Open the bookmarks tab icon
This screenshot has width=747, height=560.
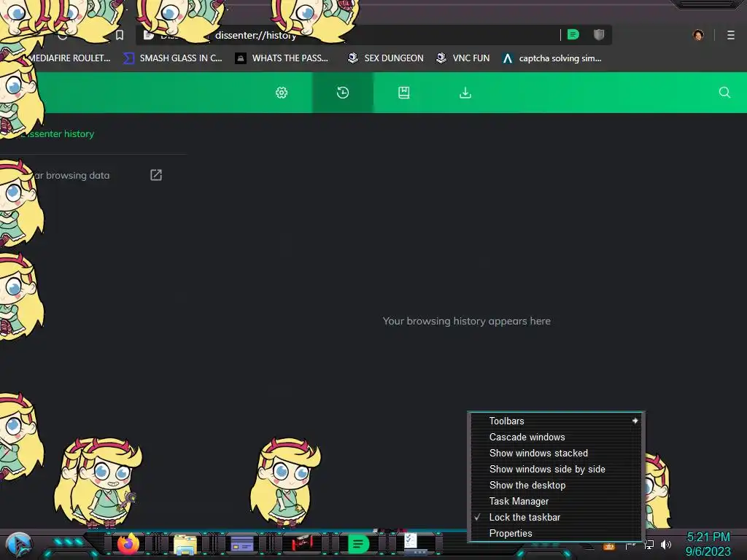[403, 93]
